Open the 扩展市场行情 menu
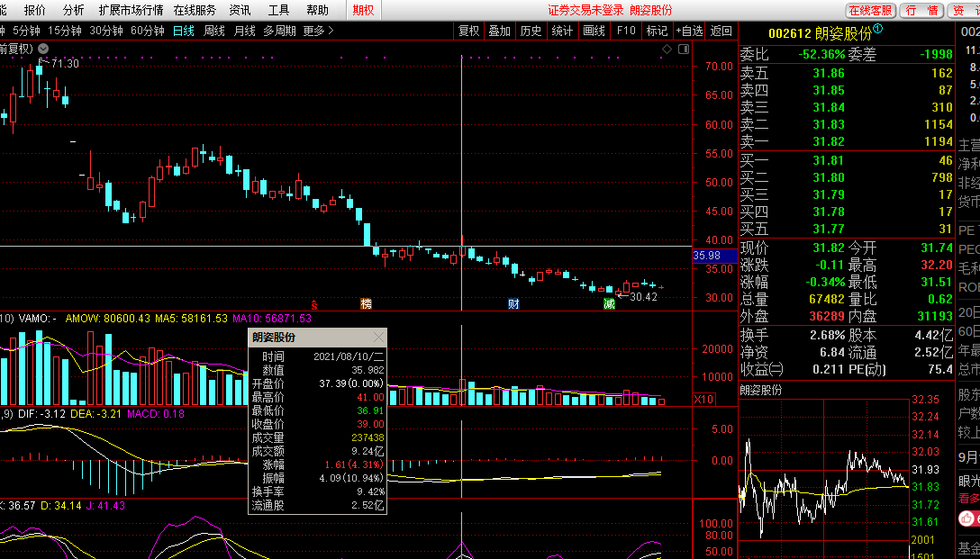Image resolution: width=980 pixels, height=559 pixels. point(132,10)
